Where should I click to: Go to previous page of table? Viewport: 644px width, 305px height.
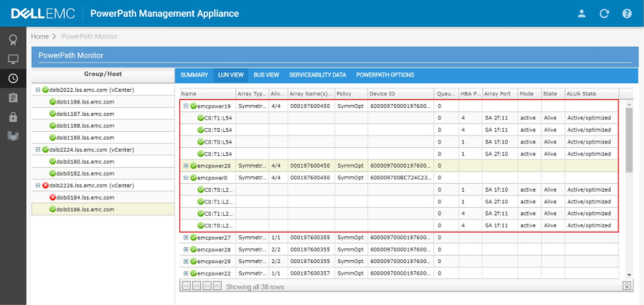(x=197, y=286)
